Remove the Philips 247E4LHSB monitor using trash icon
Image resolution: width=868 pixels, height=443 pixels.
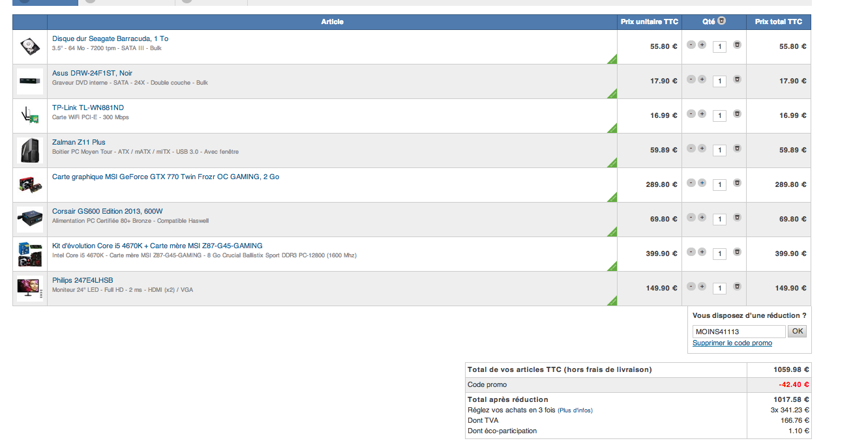coord(737,287)
